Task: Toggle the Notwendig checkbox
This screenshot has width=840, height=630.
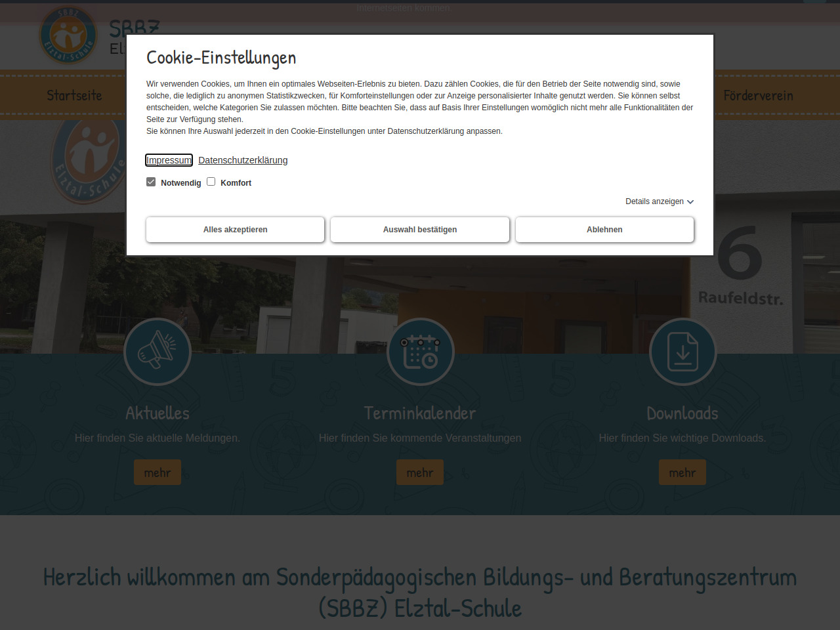Action: tap(151, 182)
